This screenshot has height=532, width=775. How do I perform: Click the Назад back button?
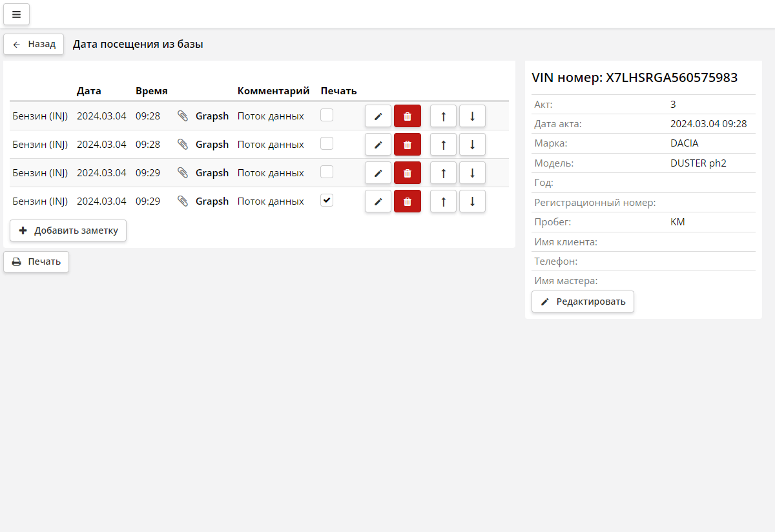tap(34, 45)
